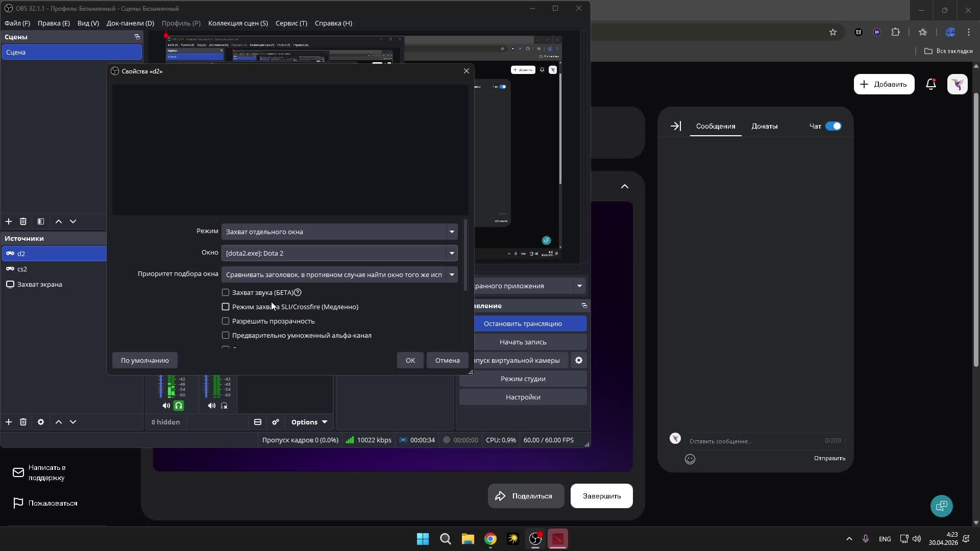Click the scene filters icon under Scenes
980x551 pixels.
[41, 221]
